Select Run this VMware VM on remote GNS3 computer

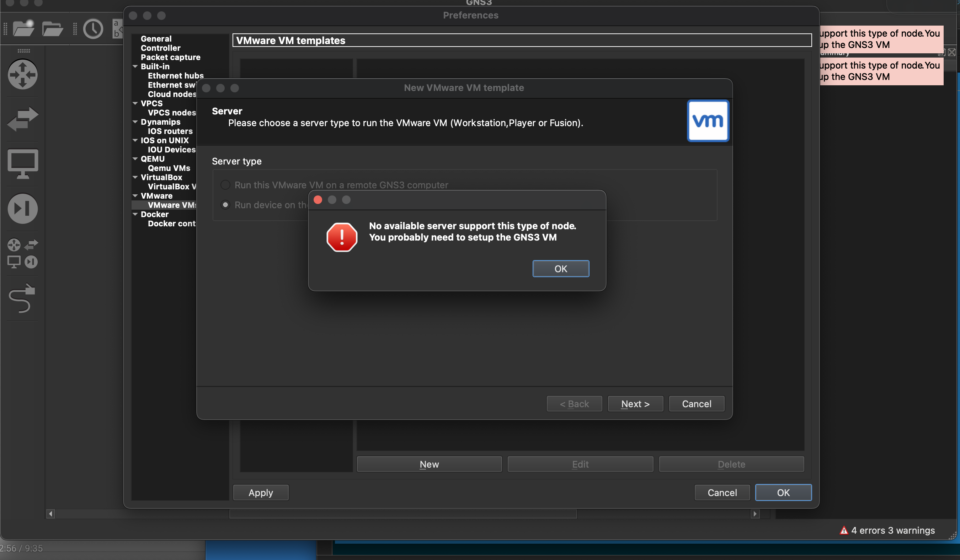click(x=225, y=185)
